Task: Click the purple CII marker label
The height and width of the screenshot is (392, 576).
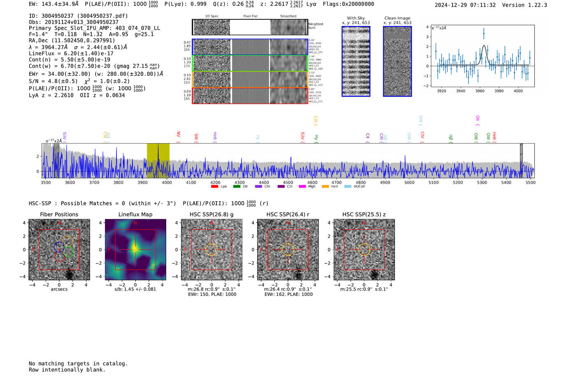Action: 367,137
